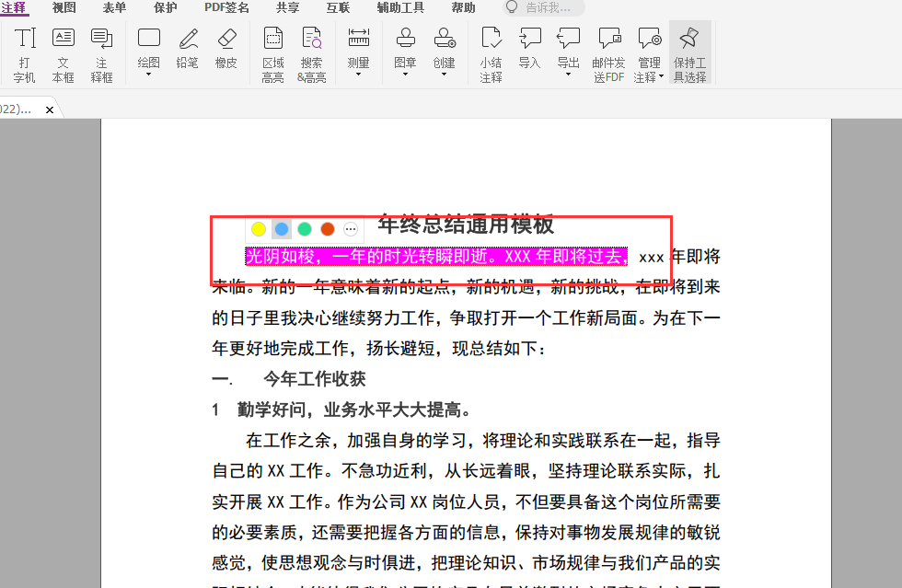
Task: Open the Connect (互联) ribbon tab
Action: pos(338,7)
